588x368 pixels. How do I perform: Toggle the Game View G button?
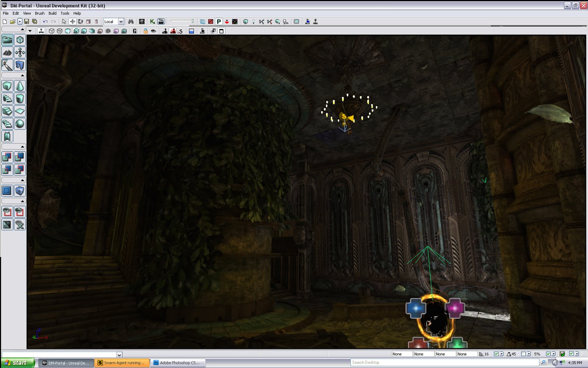[135, 31]
